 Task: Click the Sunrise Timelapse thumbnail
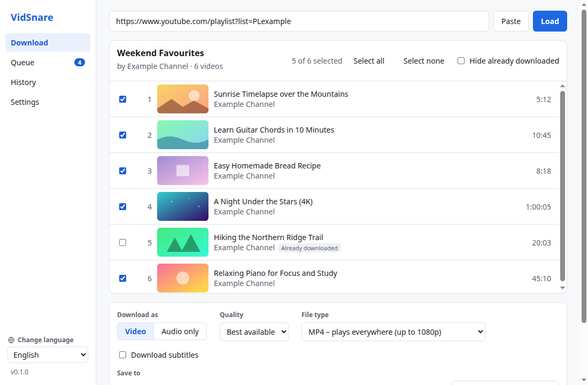tap(183, 99)
